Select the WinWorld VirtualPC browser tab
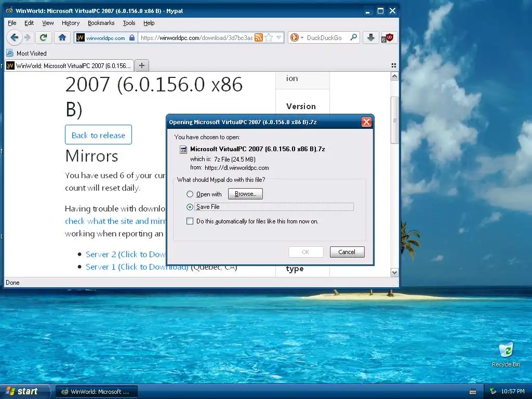Image resolution: width=532 pixels, height=399 pixels. pyautogui.click(x=69, y=65)
